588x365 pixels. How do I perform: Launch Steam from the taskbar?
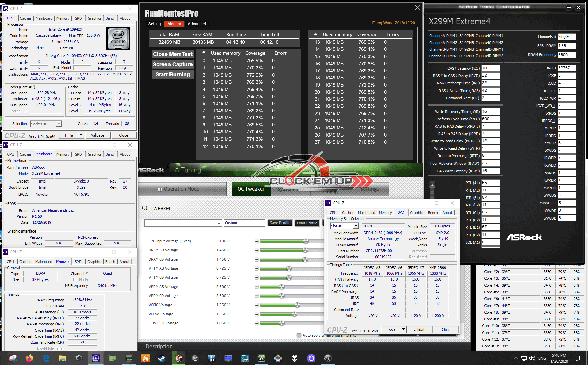point(162,358)
